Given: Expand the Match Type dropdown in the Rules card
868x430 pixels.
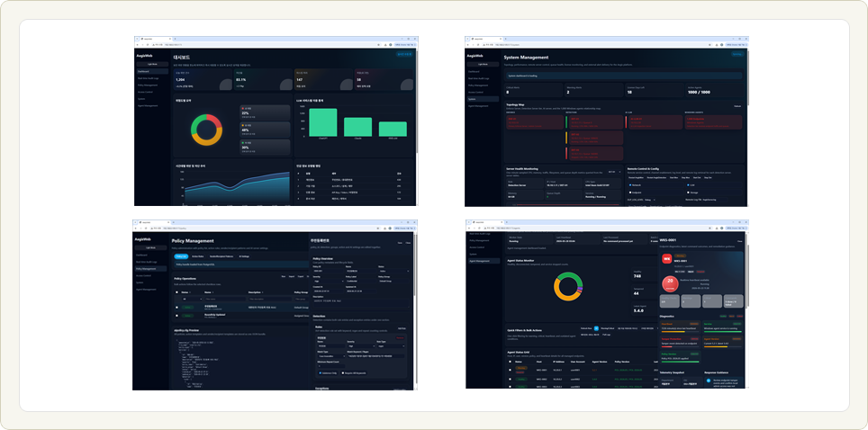Looking at the screenshot, I should 330,356.
